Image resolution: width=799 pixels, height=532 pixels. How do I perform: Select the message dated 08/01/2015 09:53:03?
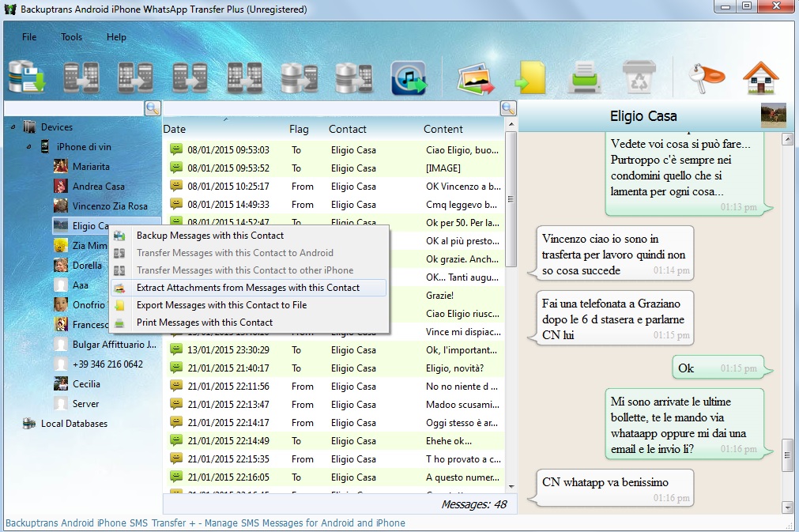point(334,150)
